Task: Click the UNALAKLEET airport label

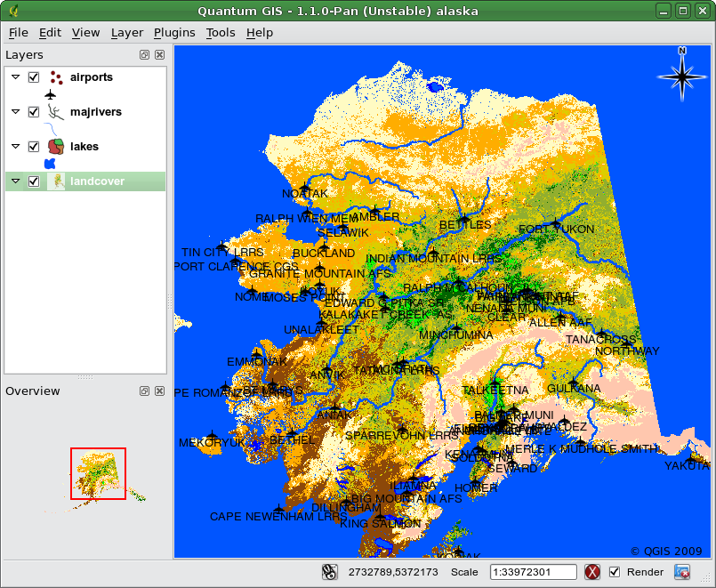Action: tap(321, 330)
